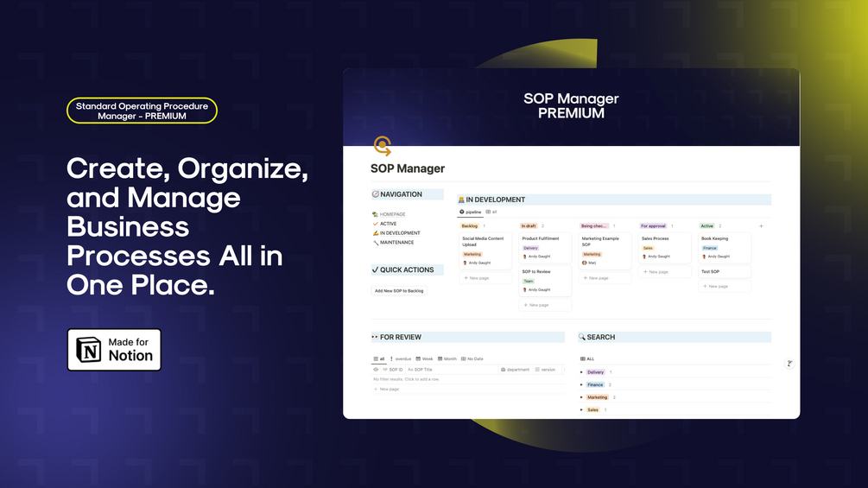This screenshot has width=868, height=488.
Task: Click the Being checked column label
Action: click(x=594, y=225)
